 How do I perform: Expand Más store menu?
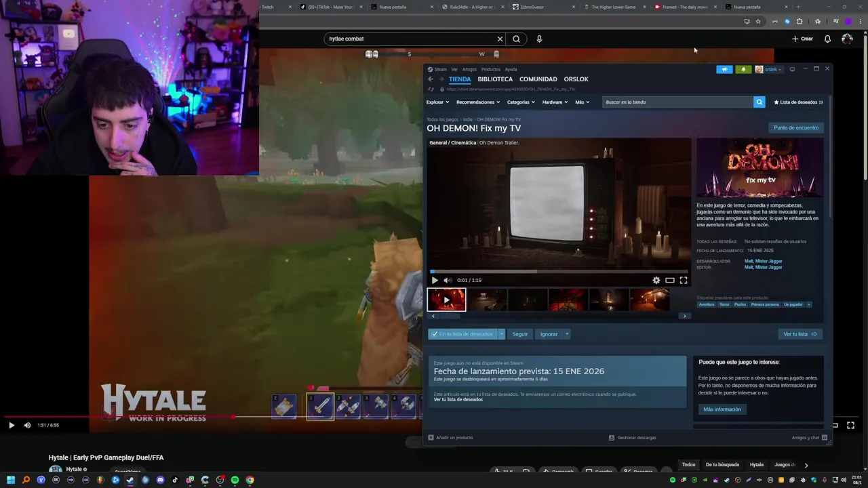click(x=583, y=102)
